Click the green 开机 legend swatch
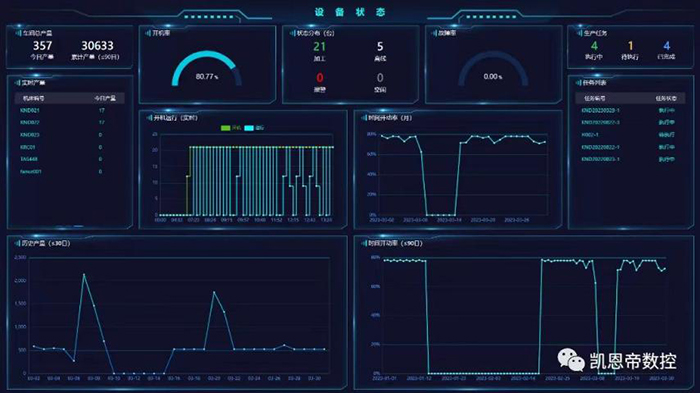Screen dimensions: 700x393 tap(225, 128)
